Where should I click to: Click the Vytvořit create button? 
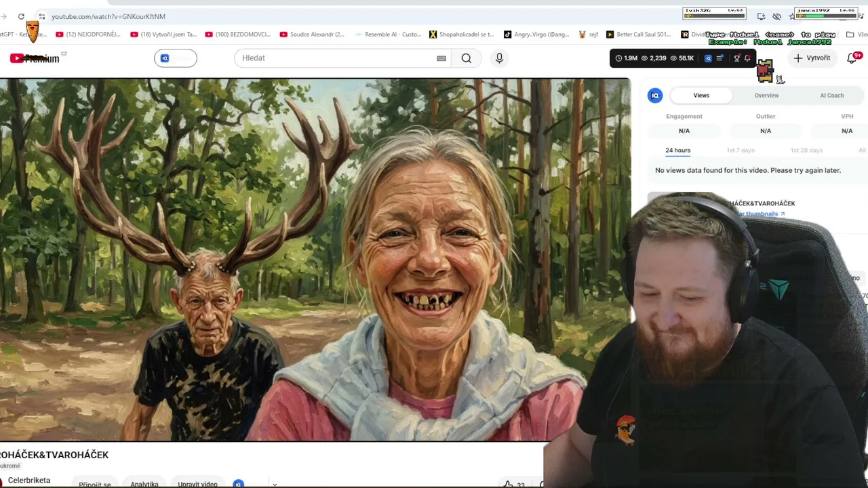point(812,58)
